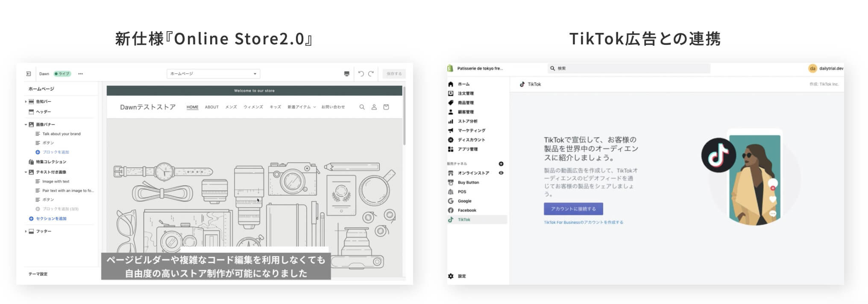The image size is (868, 304).
Task: Open the cart bag icon in preview
Action: (386, 107)
